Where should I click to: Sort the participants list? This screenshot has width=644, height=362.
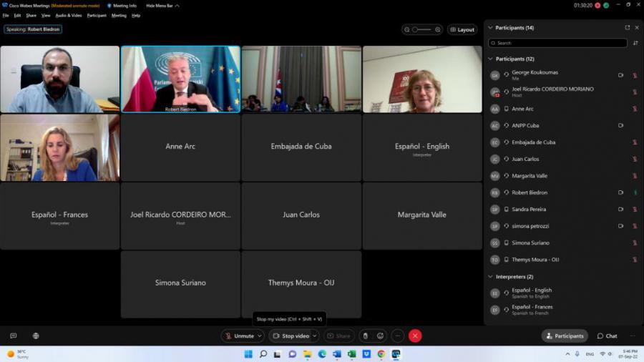(x=635, y=43)
